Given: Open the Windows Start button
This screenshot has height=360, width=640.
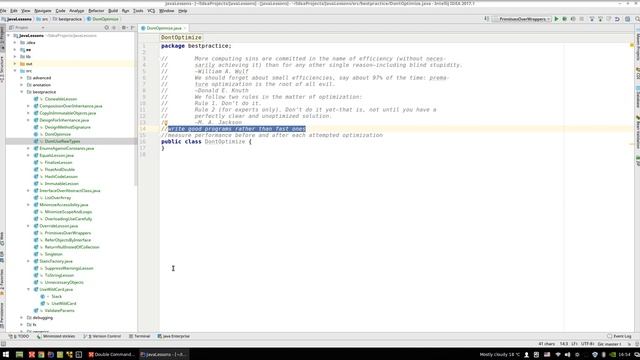Looking at the screenshot, I should (x=6, y=355).
